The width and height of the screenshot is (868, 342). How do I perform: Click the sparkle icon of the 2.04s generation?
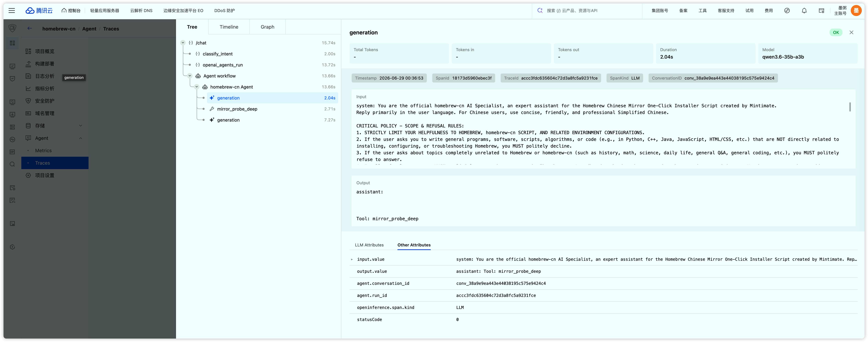[212, 98]
